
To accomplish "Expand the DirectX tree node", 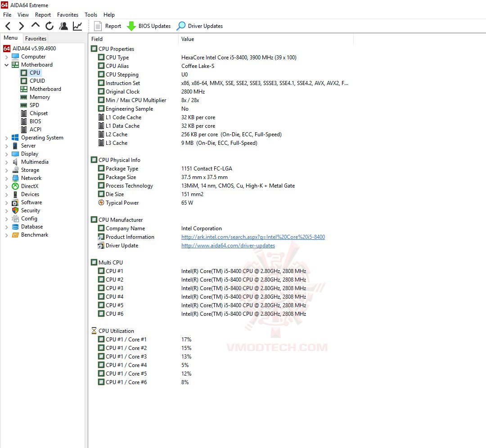I will (6, 187).
